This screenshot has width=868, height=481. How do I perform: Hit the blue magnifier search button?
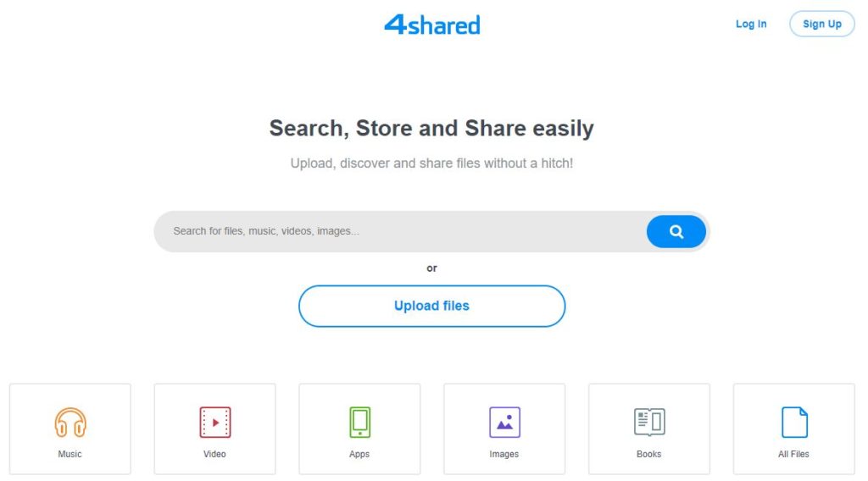pyautogui.click(x=676, y=232)
